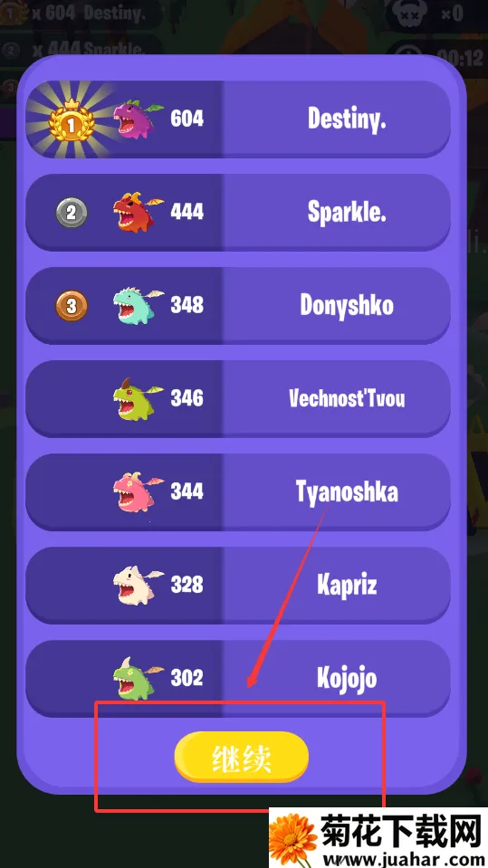The width and height of the screenshot is (488, 868).
Task: Select the lime green dragon avatar beside 346
Action: pos(138,398)
